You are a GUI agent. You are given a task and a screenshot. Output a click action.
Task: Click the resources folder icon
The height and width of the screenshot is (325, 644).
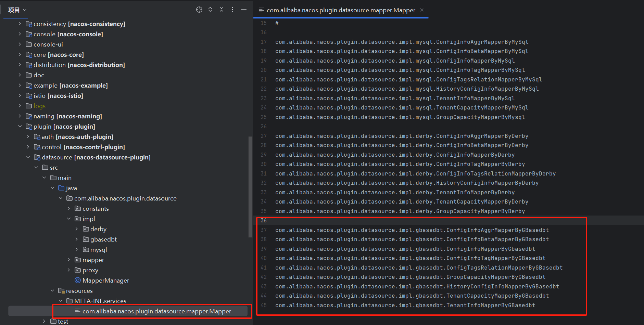(x=62, y=290)
